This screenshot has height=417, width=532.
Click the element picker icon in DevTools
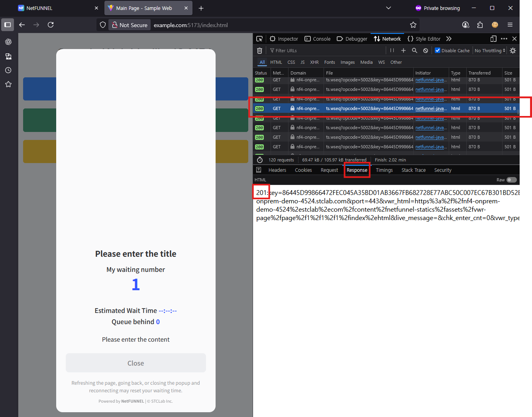coord(259,39)
